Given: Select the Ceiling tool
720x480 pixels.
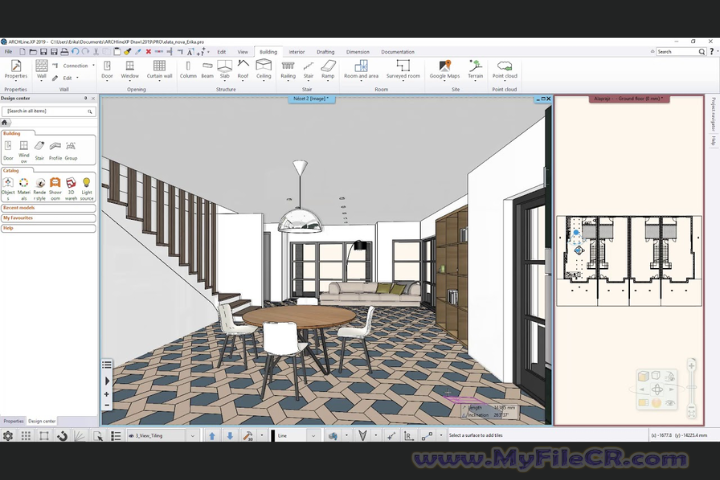Looking at the screenshot, I should click(x=264, y=69).
